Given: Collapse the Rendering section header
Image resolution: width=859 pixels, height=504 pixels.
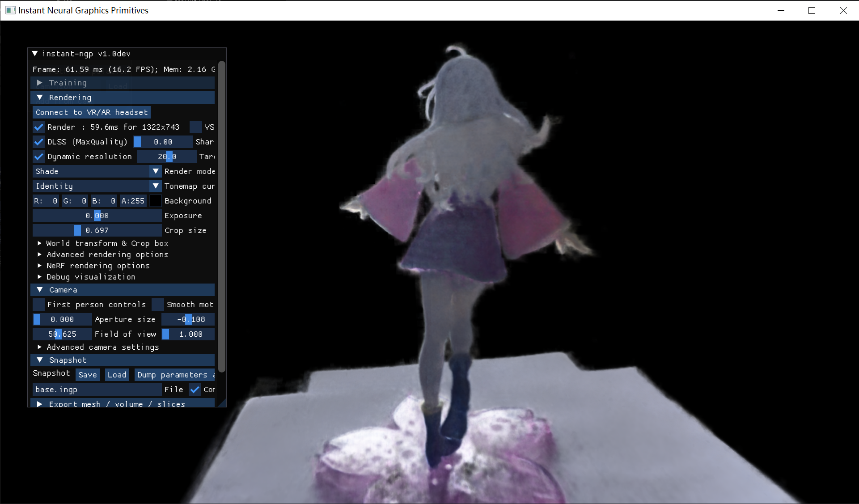Looking at the screenshot, I should coord(39,97).
